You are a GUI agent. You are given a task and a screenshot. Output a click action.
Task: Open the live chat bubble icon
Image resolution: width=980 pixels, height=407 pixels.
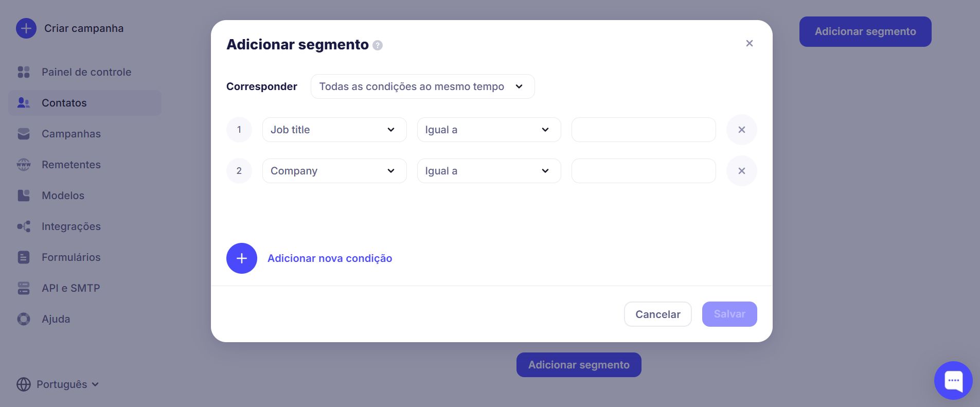[953, 380]
